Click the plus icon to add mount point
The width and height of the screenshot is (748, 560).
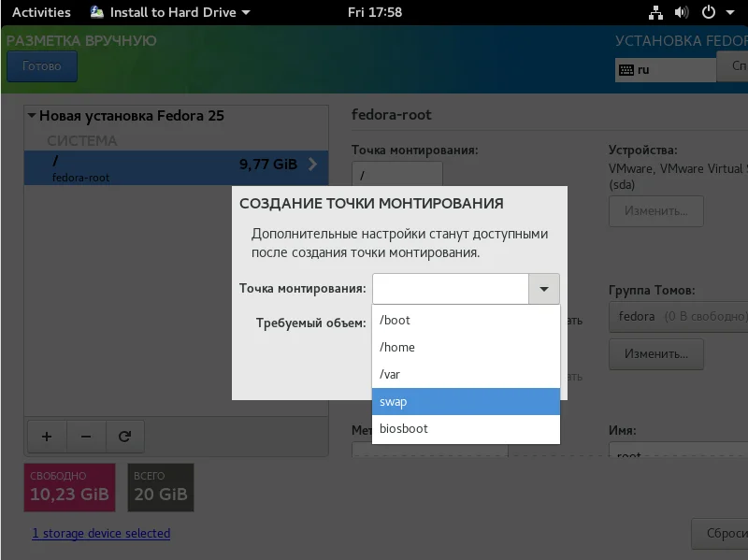[x=47, y=437]
